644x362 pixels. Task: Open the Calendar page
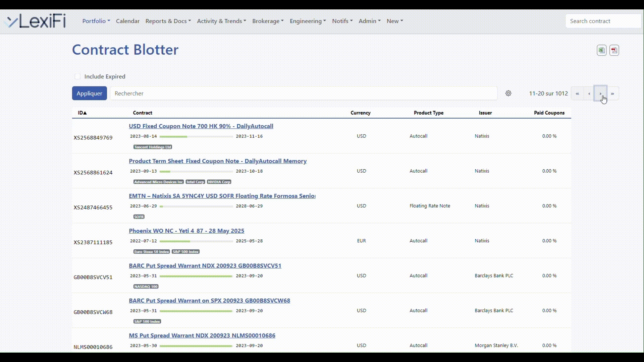(x=127, y=21)
